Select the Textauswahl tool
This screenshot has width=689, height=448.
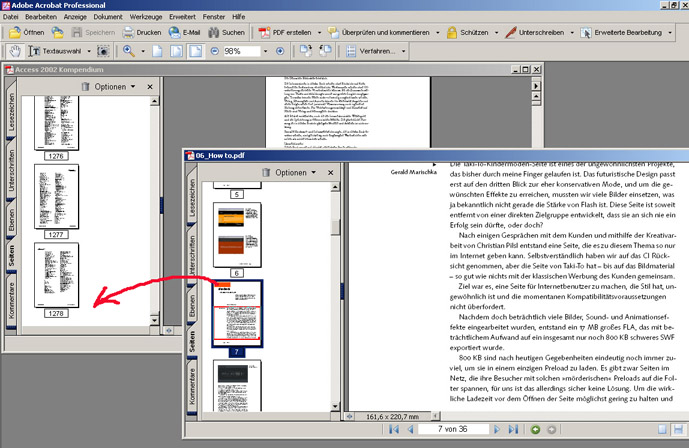pos(55,51)
